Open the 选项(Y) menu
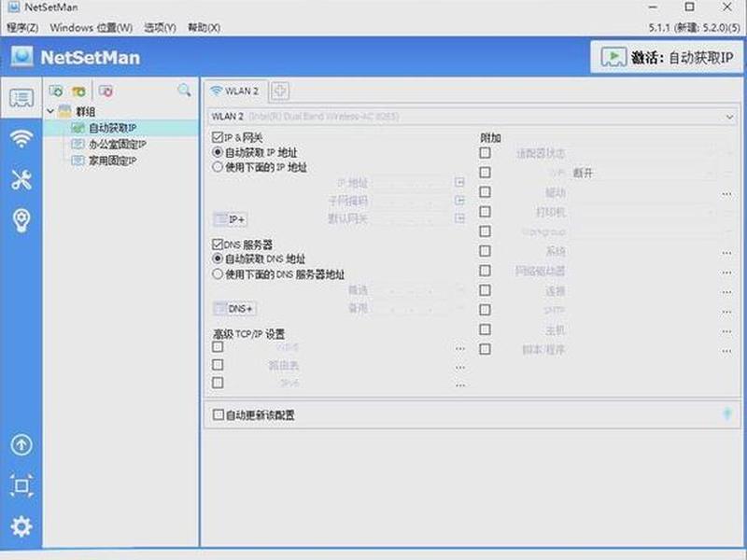 coord(160,28)
